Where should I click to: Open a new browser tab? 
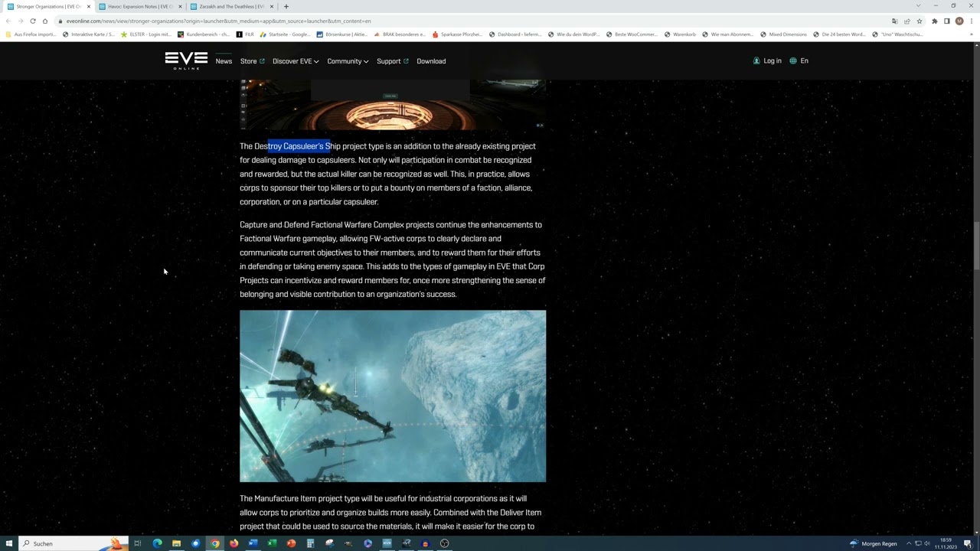(286, 6)
